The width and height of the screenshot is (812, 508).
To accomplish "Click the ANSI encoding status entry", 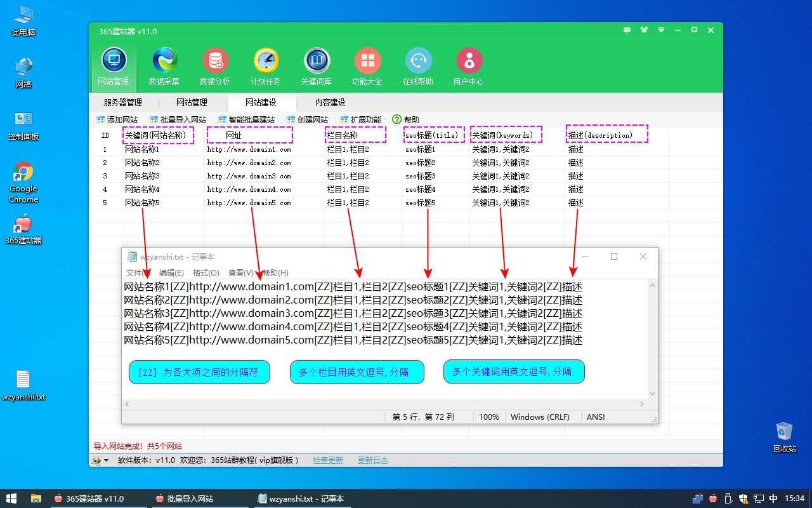I will pyautogui.click(x=596, y=417).
